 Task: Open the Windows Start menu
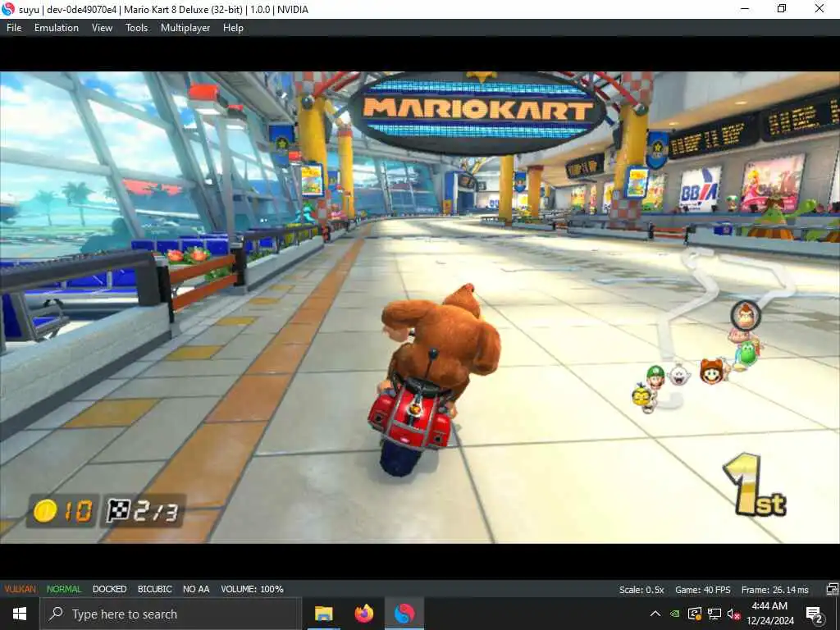pyautogui.click(x=20, y=614)
